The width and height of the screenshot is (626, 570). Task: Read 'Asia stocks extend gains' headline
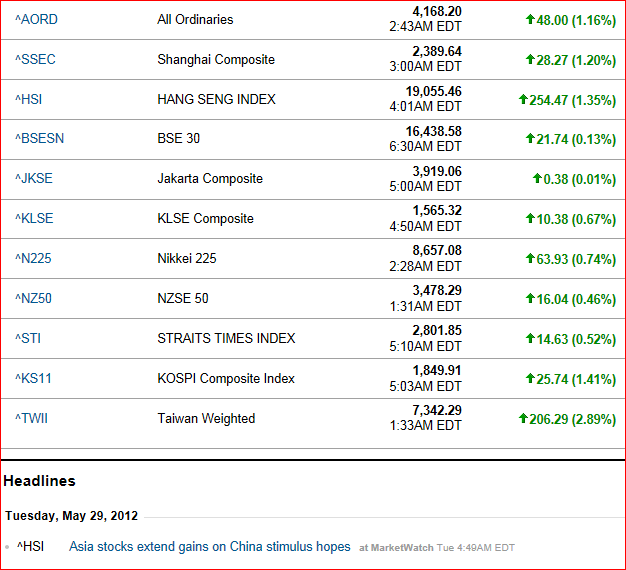tap(210, 546)
